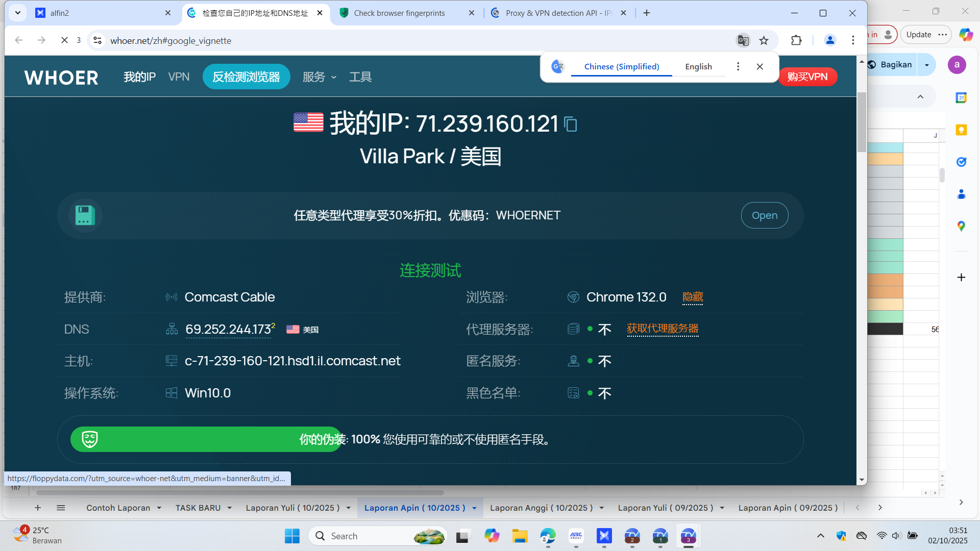Open Laporan Apin (10/2025) sheet dropdown arrow
The height and width of the screenshot is (551, 980).
point(474,508)
